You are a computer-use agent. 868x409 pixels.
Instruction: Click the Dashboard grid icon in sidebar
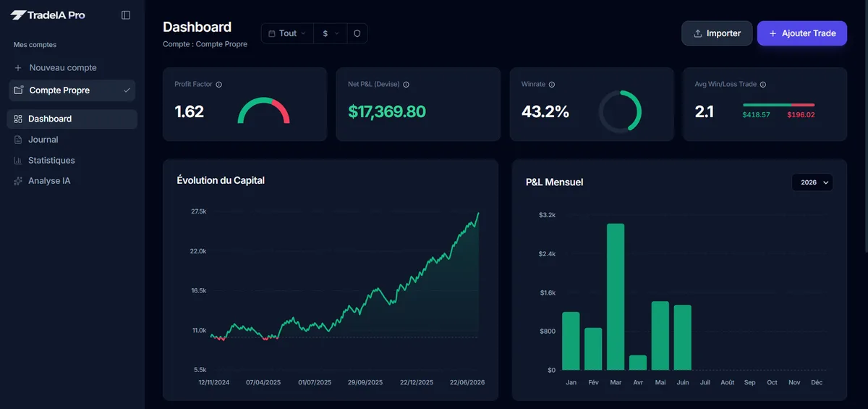18,119
